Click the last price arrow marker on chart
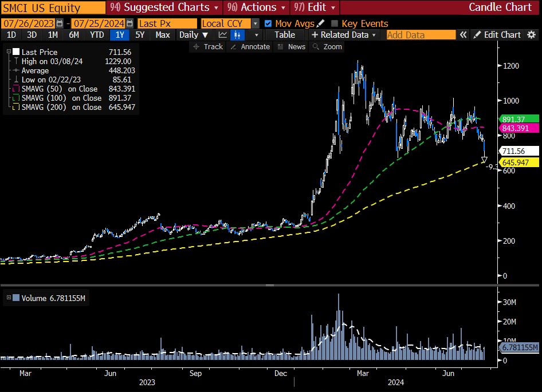Viewport: 542px width, 392px height. (484, 160)
